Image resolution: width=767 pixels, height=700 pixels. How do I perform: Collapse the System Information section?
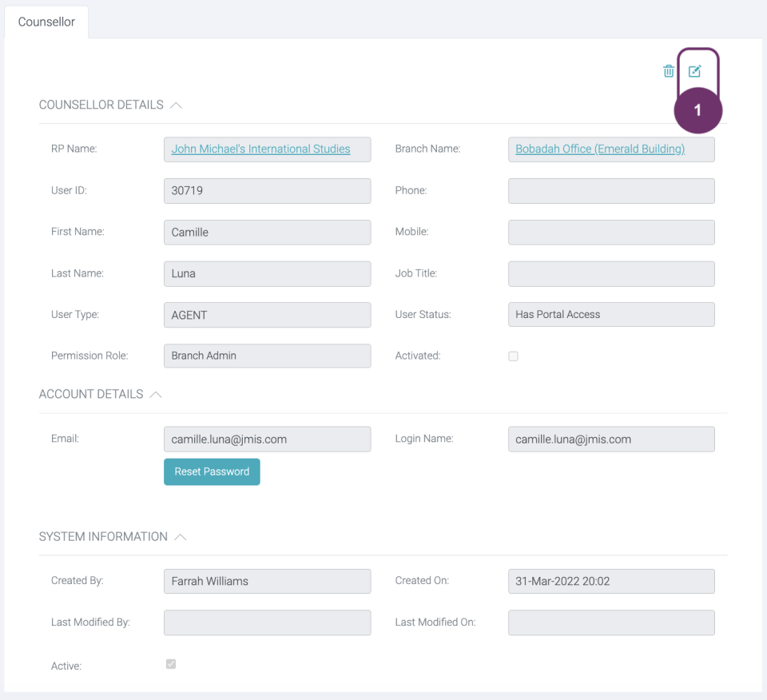coord(181,537)
